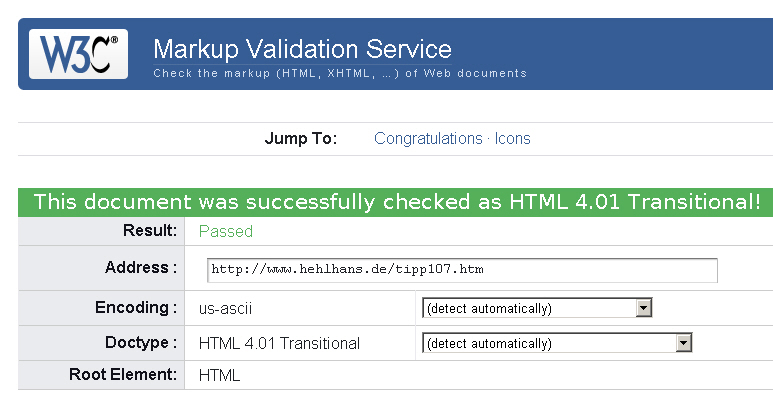
Task: Open the Markup Validation Service title link
Action: 302,49
